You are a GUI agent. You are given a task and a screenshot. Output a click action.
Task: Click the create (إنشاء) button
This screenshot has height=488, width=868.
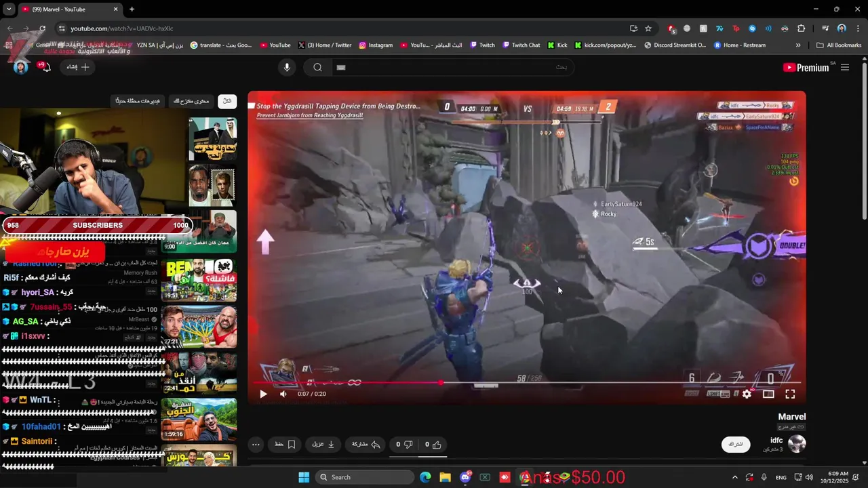77,67
